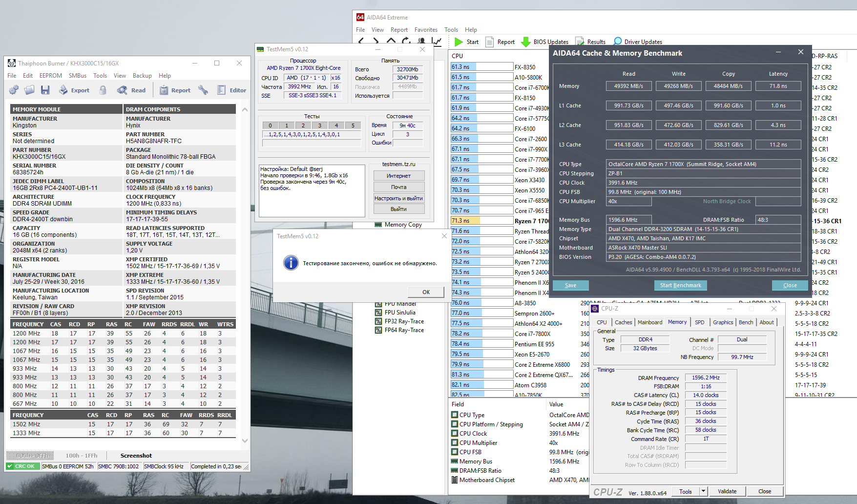Click Save in the AIDA64 benchmark dialog

coord(570,286)
